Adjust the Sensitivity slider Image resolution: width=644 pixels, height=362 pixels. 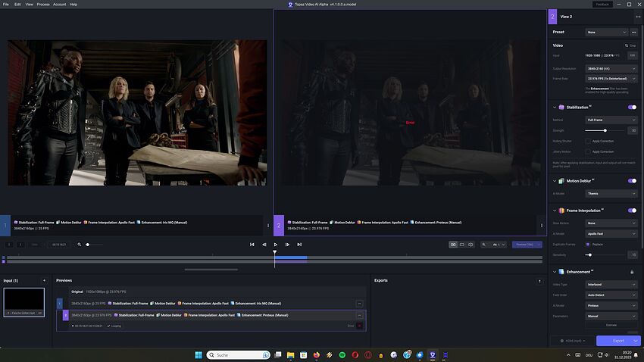tap(589, 255)
